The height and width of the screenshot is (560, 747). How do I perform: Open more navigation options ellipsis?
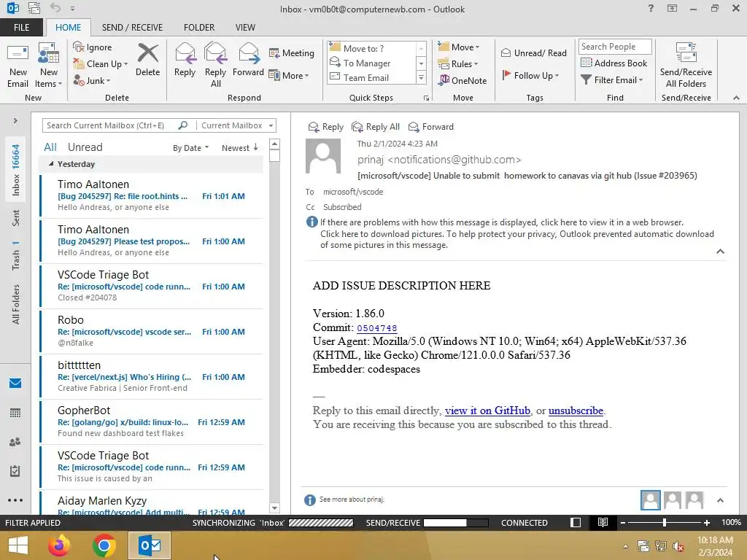(x=15, y=500)
